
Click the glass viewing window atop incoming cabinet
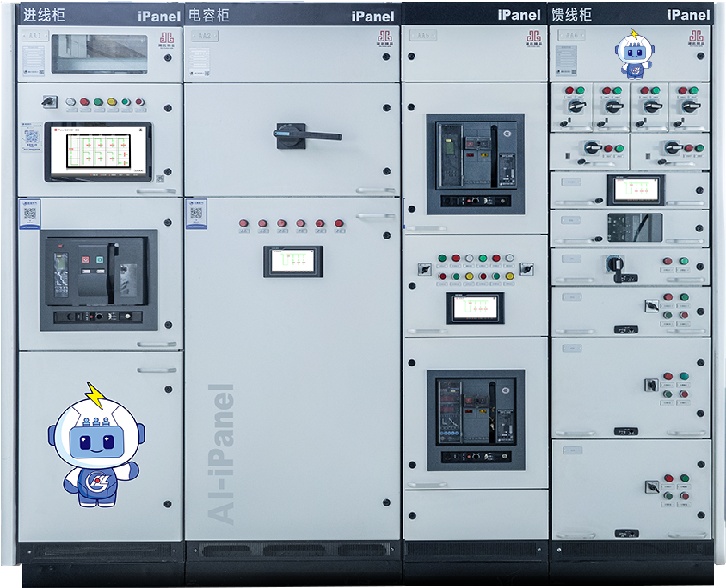point(100,54)
